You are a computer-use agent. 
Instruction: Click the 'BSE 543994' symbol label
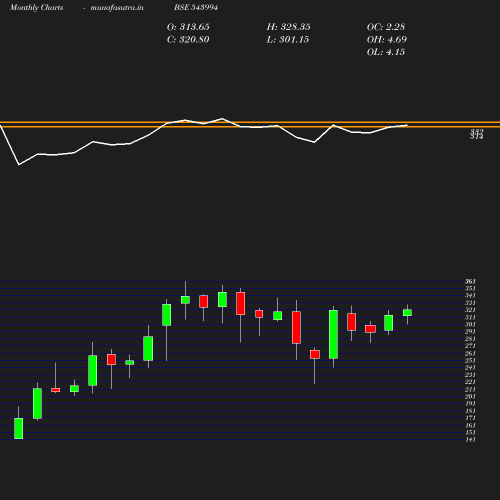tap(196, 7)
